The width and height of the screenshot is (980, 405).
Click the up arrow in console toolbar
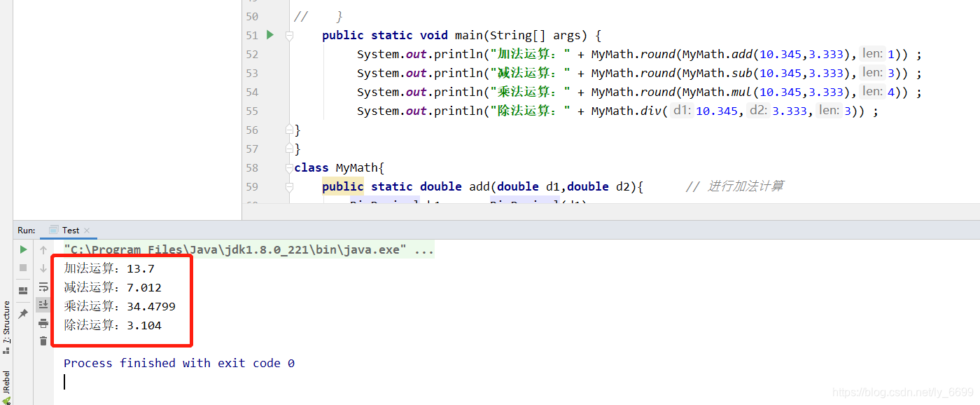point(43,249)
